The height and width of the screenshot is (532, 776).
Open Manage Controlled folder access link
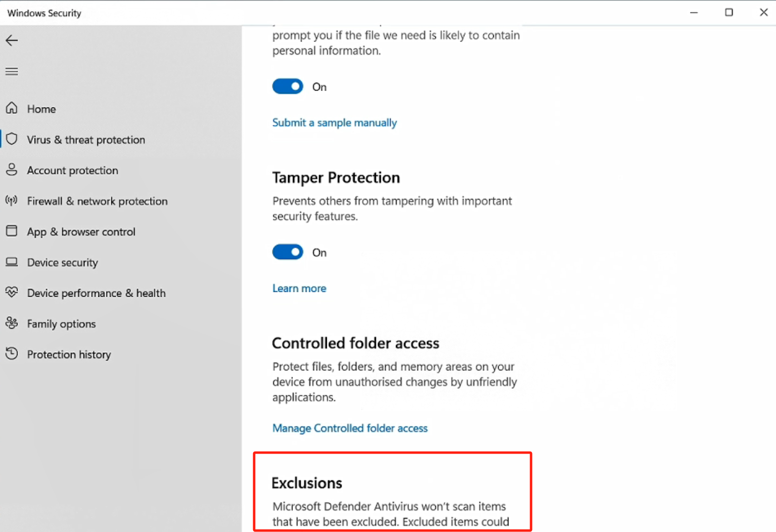350,428
